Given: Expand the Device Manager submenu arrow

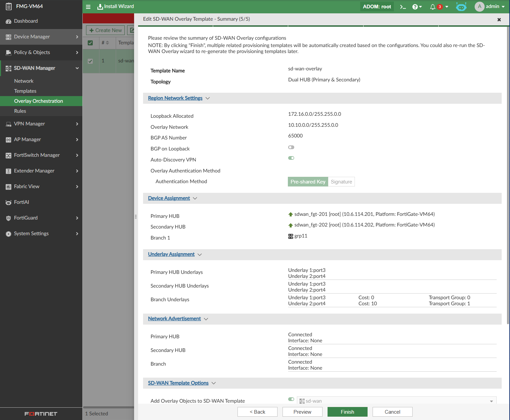Looking at the screenshot, I should (x=77, y=37).
